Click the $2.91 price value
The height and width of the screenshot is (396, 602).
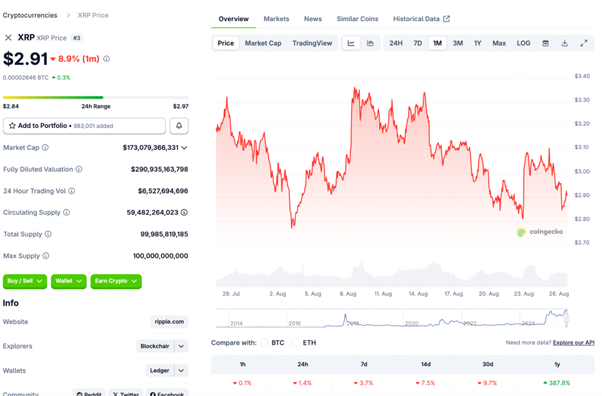[25, 59]
